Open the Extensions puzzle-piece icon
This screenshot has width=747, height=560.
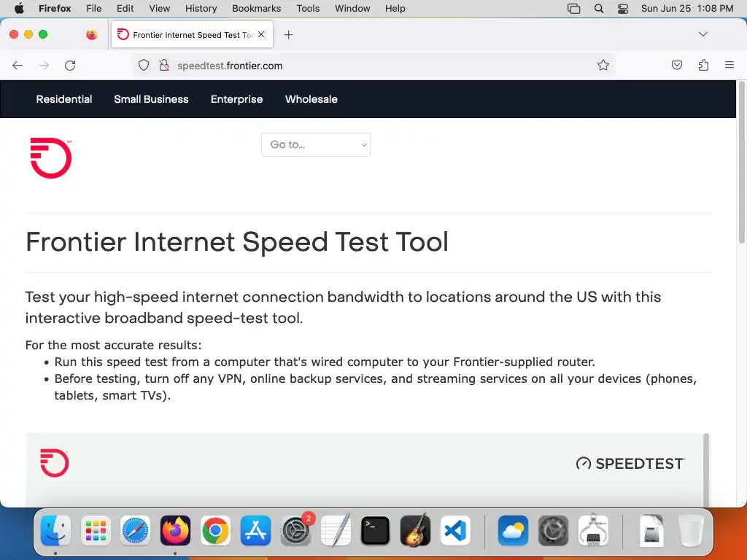tap(703, 65)
